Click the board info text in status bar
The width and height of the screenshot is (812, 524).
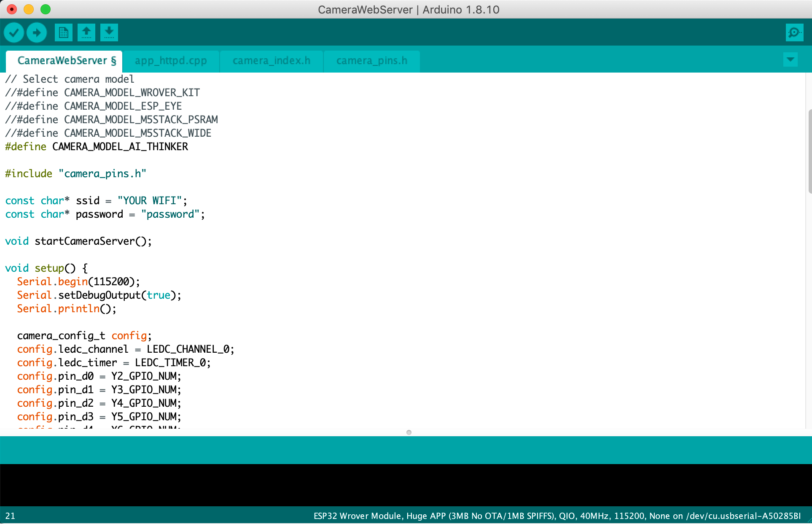tap(557, 516)
